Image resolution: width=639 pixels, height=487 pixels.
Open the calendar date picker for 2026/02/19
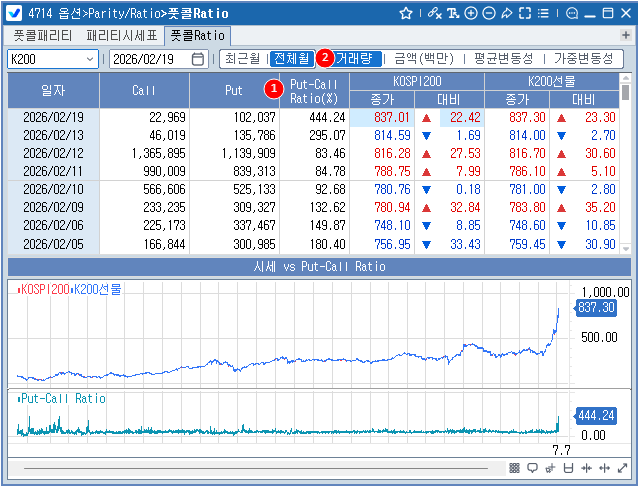[x=197, y=59]
